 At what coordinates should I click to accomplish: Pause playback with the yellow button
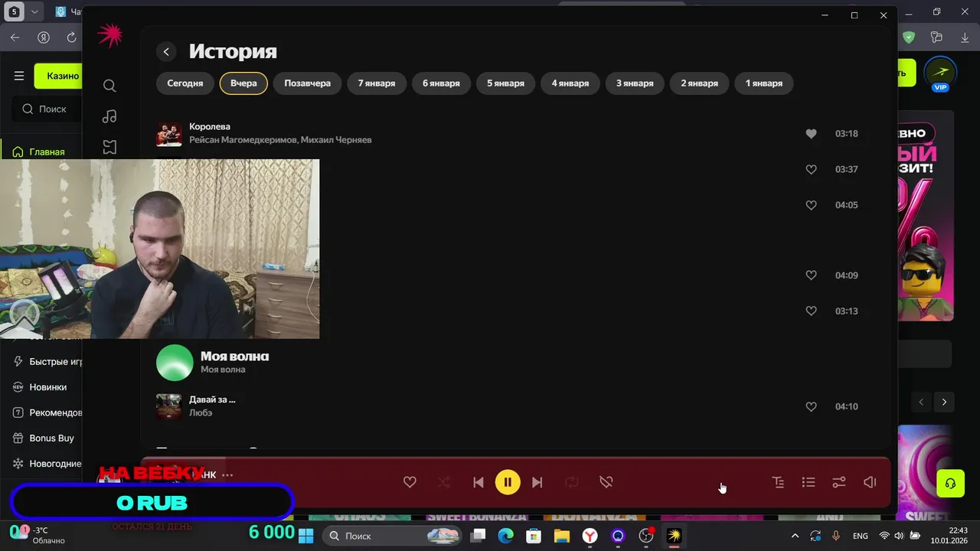pyautogui.click(x=508, y=482)
